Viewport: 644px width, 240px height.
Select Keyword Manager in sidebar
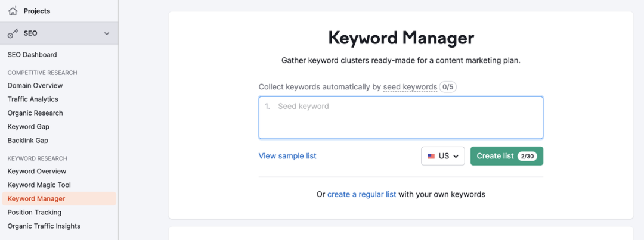click(x=36, y=199)
